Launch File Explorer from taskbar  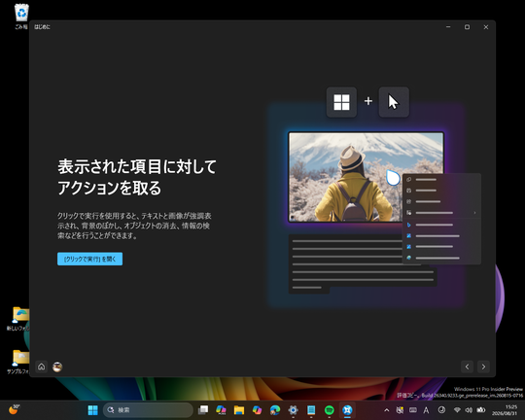click(x=239, y=410)
